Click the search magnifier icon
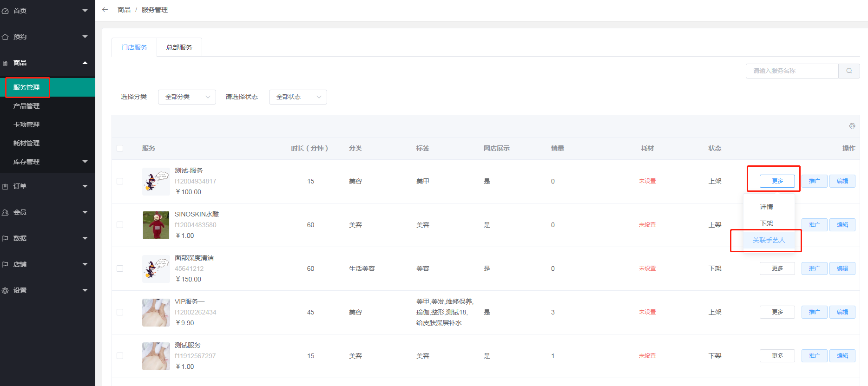The width and height of the screenshot is (868, 386). pyautogui.click(x=849, y=71)
